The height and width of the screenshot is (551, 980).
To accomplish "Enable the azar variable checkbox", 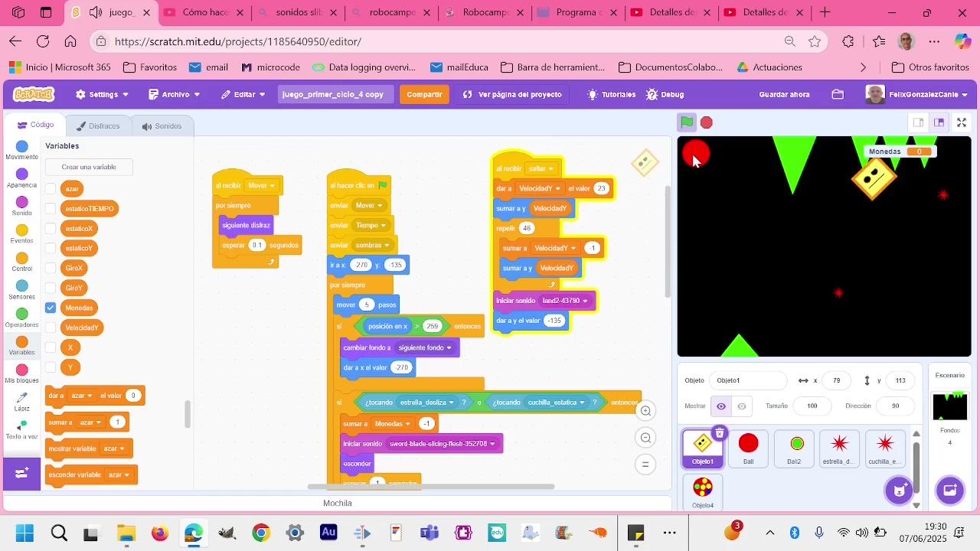I will tap(51, 188).
